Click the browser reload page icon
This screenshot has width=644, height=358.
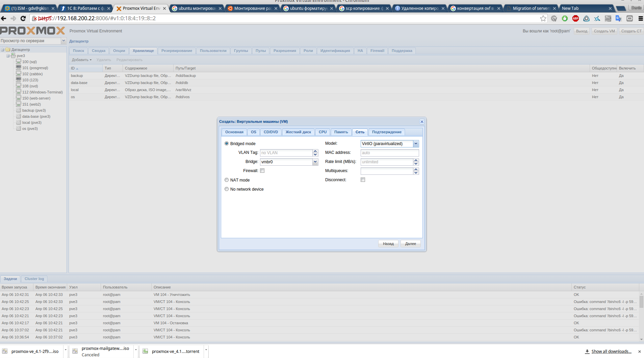coord(23,19)
